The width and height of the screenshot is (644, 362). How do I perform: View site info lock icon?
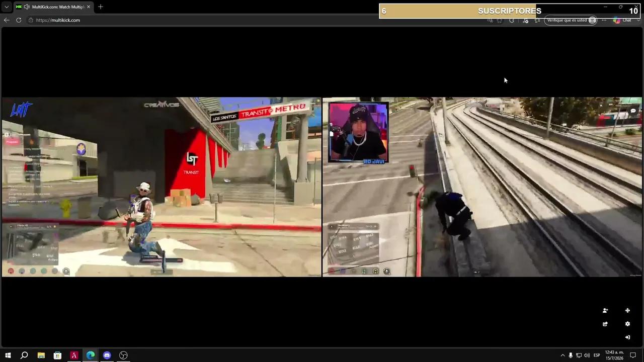(x=31, y=20)
